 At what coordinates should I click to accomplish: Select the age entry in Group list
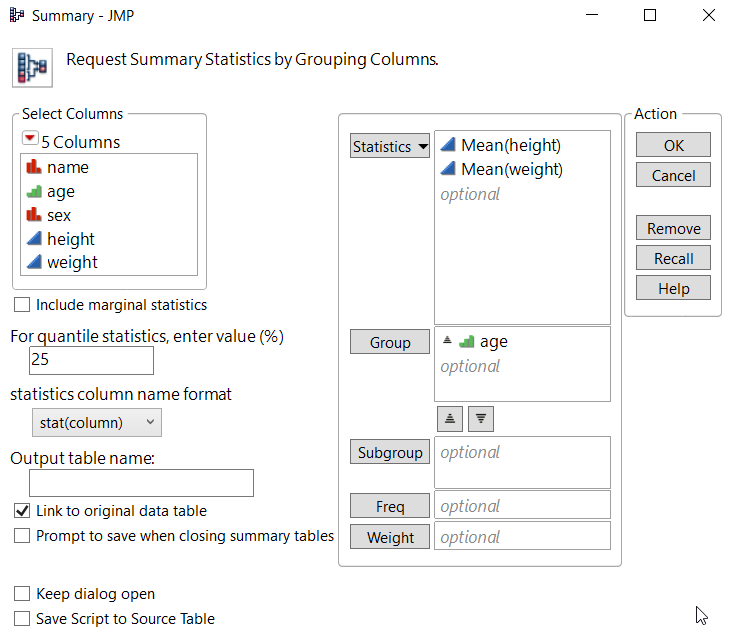[x=493, y=342]
